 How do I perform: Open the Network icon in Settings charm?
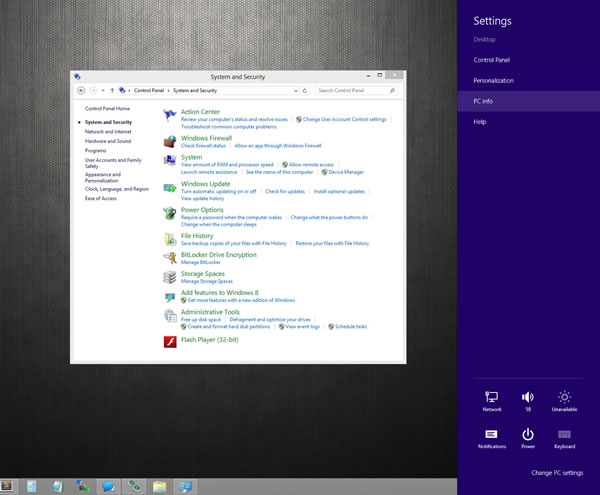point(491,397)
